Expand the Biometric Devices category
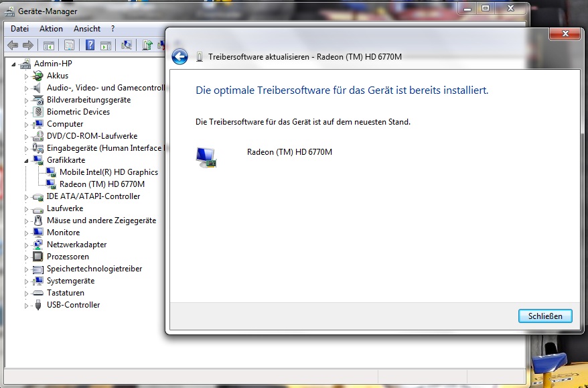 coord(26,113)
